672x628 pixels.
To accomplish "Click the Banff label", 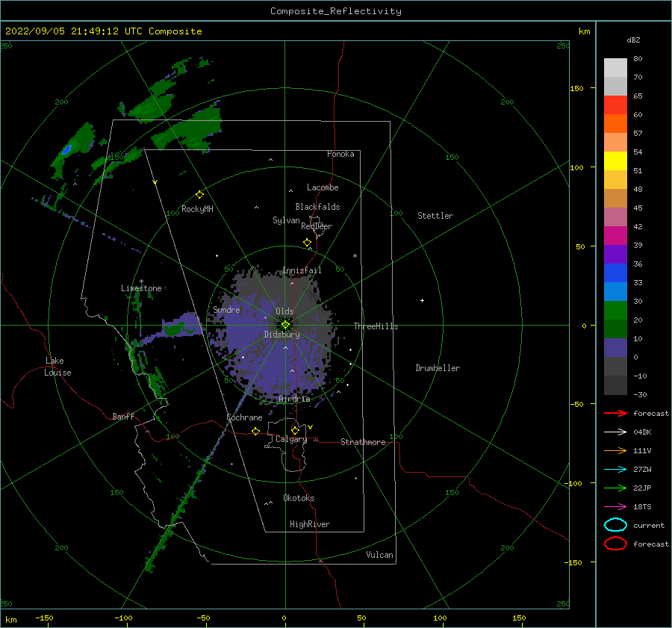I will [x=123, y=416].
